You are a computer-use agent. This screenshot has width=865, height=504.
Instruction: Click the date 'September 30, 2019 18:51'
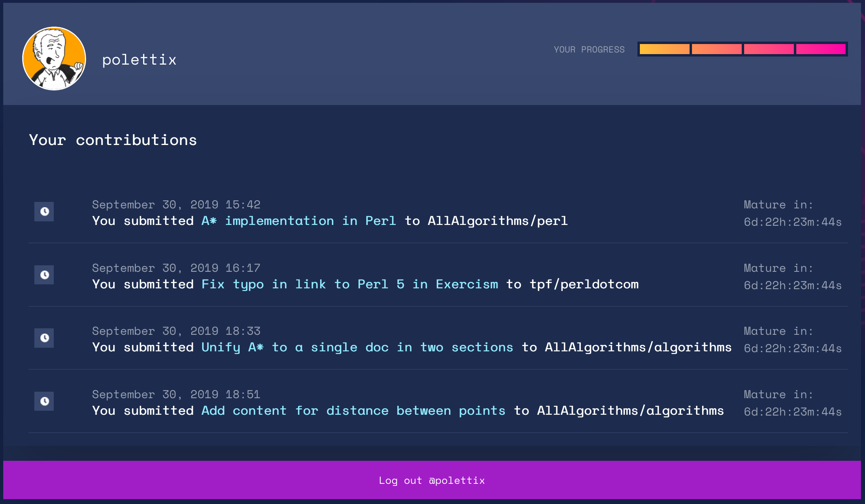[x=176, y=395]
